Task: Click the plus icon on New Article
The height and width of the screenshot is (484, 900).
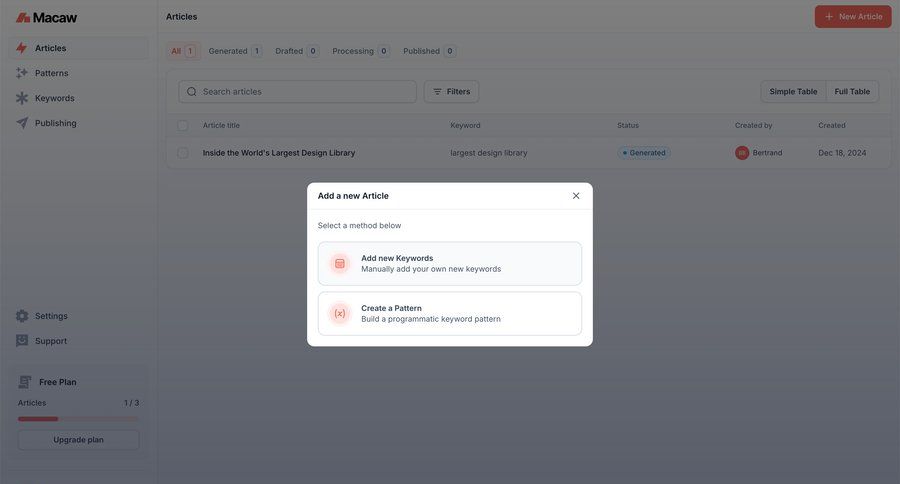Action: (829, 17)
